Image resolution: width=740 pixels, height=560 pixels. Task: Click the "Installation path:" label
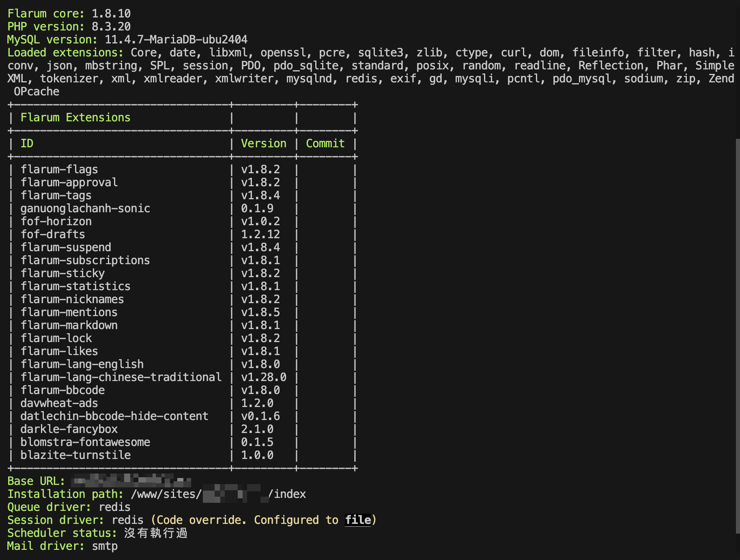(x=65, y=494)
